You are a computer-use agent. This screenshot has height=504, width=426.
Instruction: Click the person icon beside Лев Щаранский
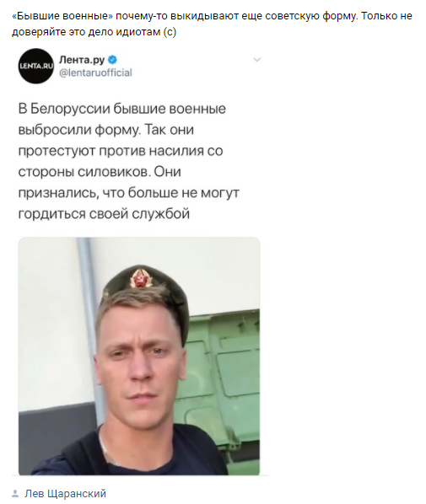click(x=15, y=493)
